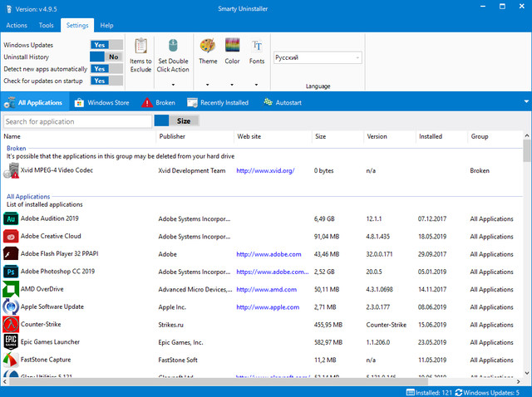Screen dimensions: 532x397
Task: Open the Color spectrum icon
Action: point(233,45)
